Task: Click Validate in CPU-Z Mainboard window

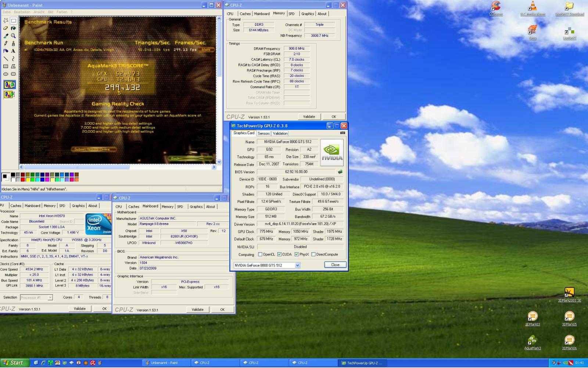Action: 197,310
